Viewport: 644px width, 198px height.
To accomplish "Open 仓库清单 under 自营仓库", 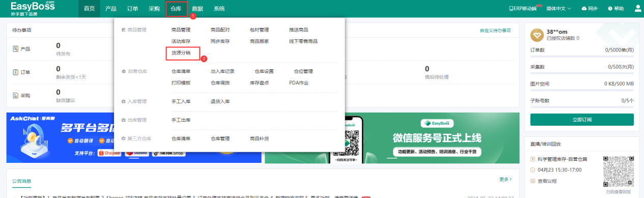I will pos(181,72).
